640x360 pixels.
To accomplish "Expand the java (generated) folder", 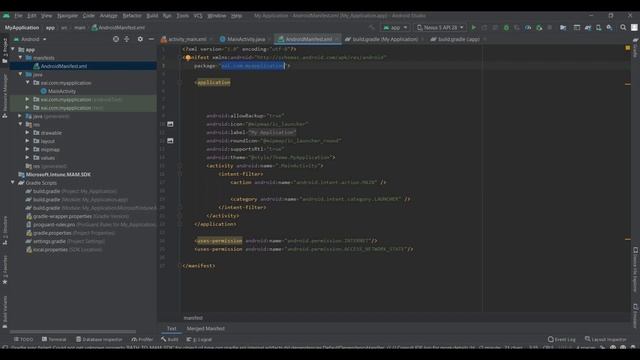I will coord(20,116).
